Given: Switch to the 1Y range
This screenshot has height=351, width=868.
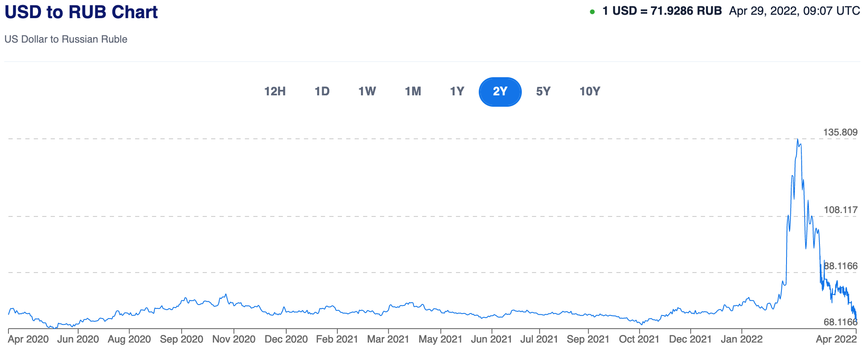Looking at the screenshot, I should tap(457, 92).
